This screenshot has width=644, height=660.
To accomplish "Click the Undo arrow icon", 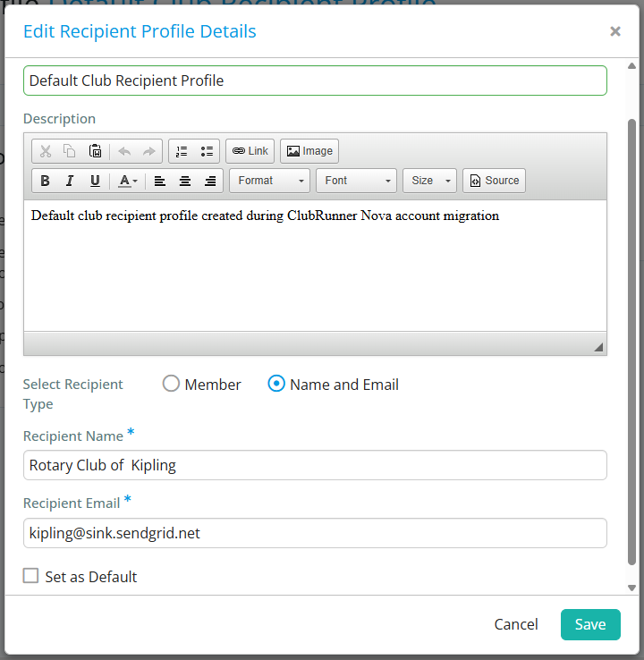I will [124, 151].
